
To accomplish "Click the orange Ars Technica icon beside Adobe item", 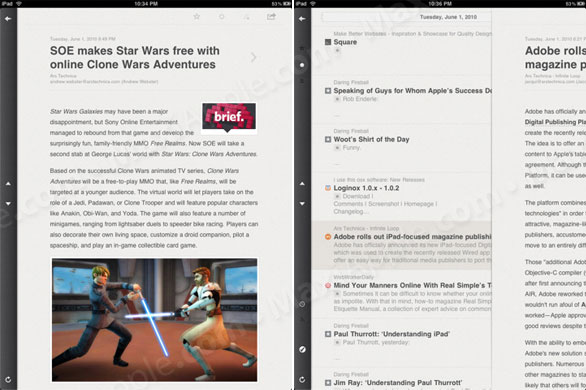I will click(x=328, y=237).
